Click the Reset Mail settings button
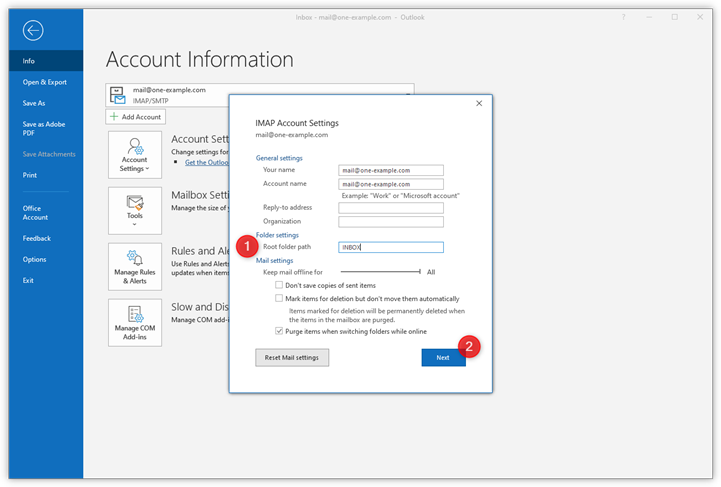This screenshot has height=487, width=721. [x=292, y=357]
